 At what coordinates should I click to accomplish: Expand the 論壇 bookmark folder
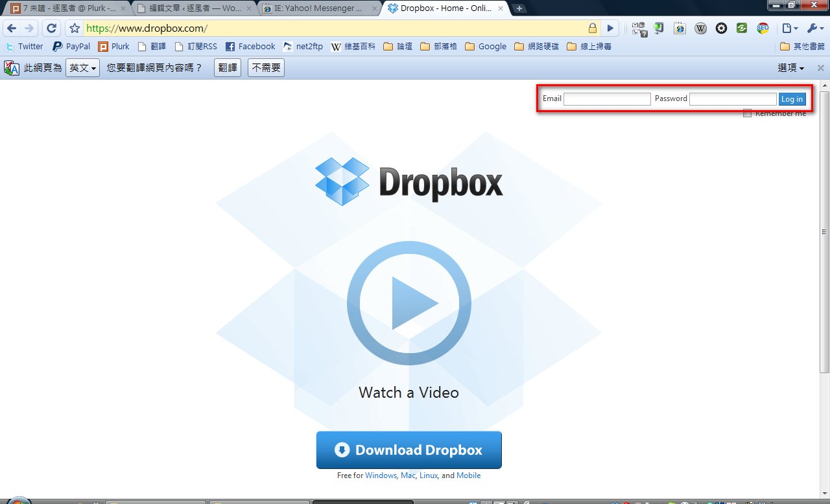tap(397, 47)
